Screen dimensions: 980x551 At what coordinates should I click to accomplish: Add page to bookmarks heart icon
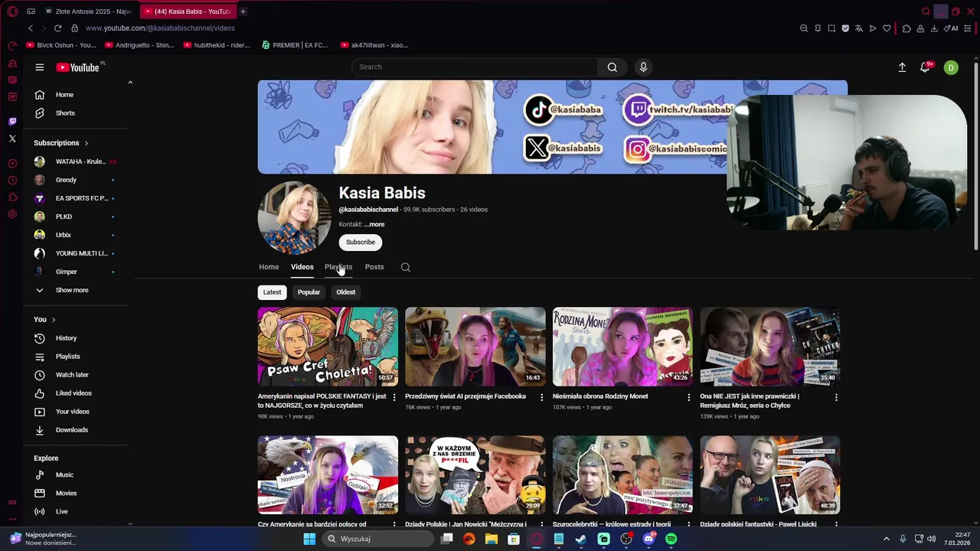click(887, 28)
